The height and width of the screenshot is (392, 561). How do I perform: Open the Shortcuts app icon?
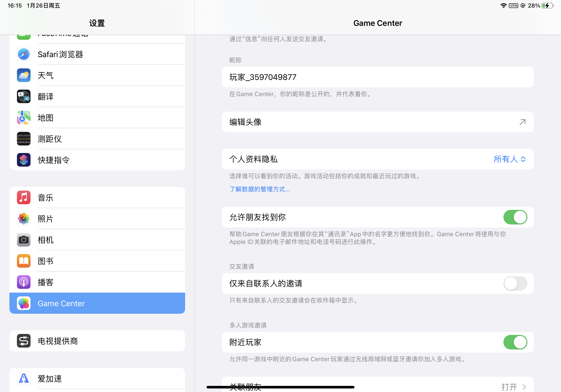[24, 160]
